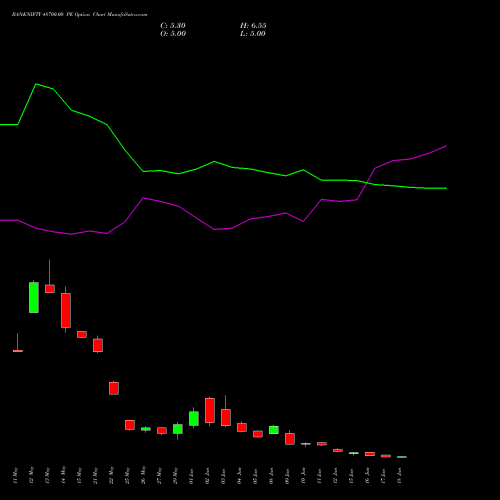Click the last green candle for 18 Jun
Screen dimensions: 500x500
[x=402, y=457]
